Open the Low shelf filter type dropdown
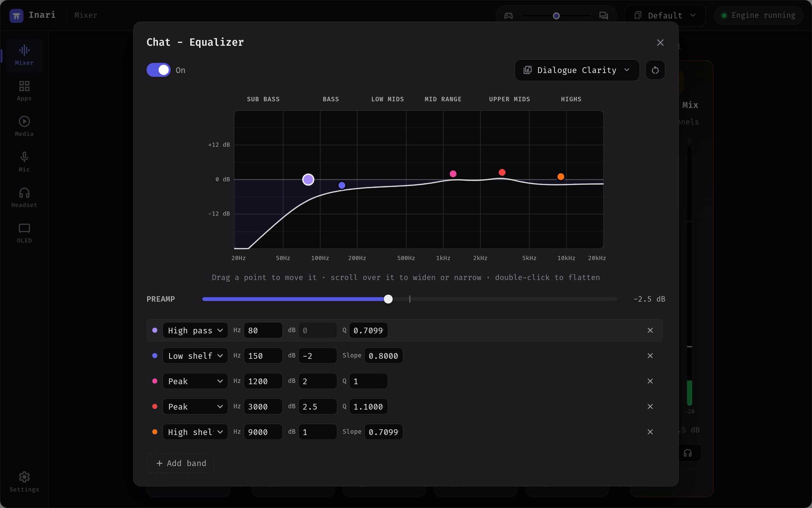This screenshot has width=812, height=508. [195, 356]
